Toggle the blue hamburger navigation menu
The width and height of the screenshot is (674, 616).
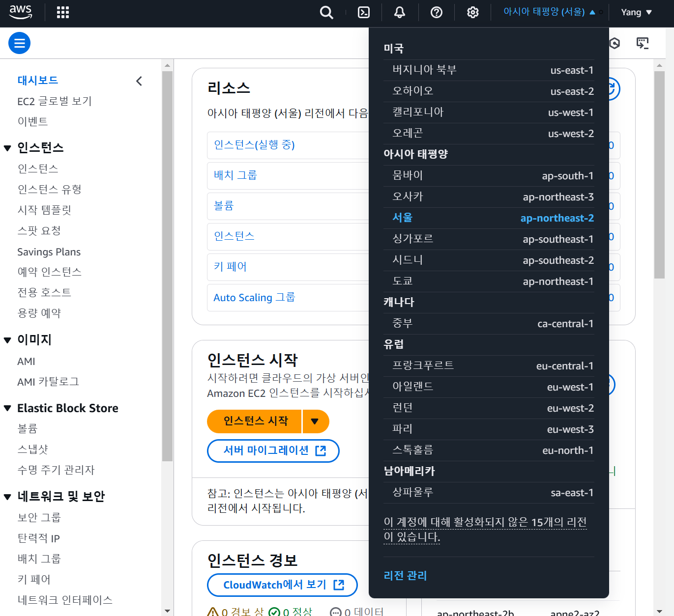click(20, 43)
